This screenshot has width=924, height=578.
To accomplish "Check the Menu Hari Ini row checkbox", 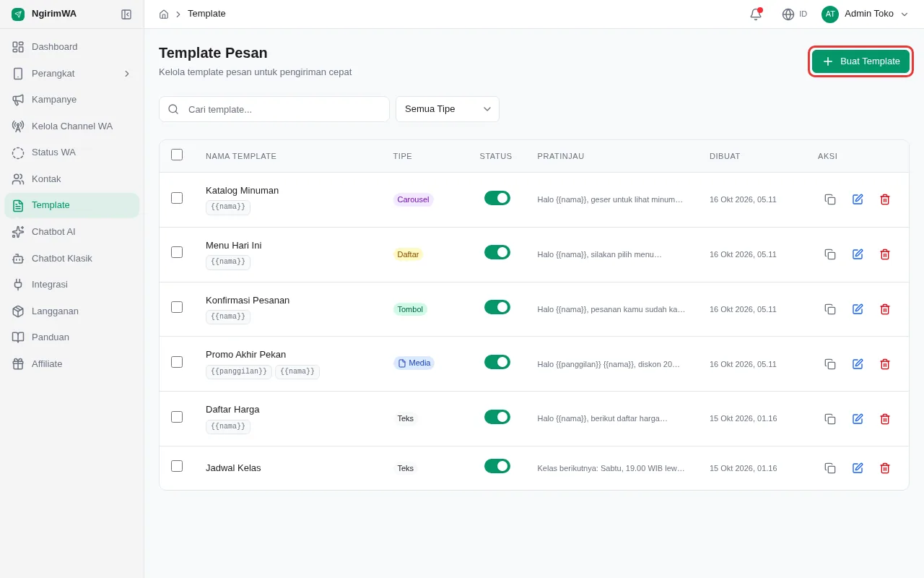I will pyautogui.click(x=177, y=252).
